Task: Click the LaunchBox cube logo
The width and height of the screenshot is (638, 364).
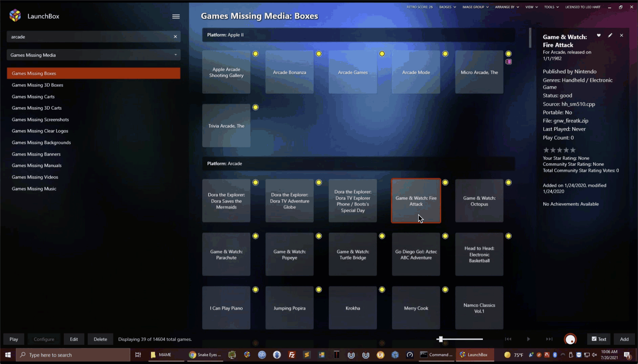Action: click(x=15, y=16)
